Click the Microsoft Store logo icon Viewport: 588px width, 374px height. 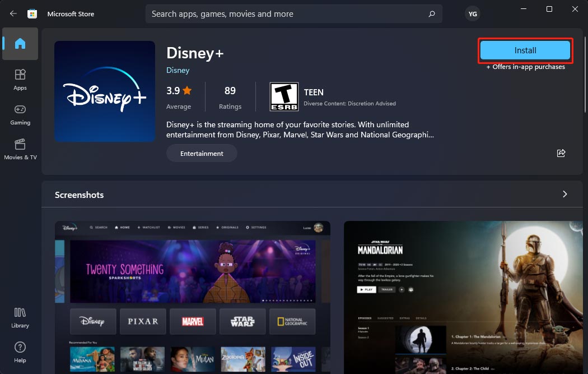(32, 14)
